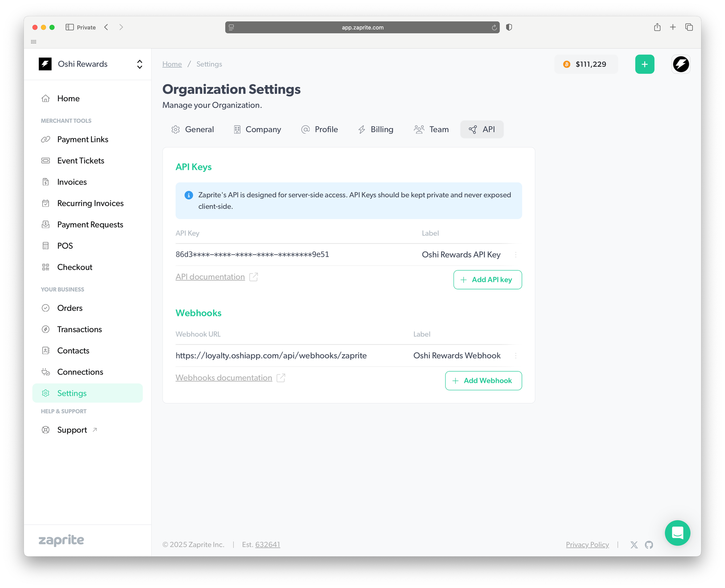This screenshot has height=588, width=725.
Task: Open Support external link
Action: (x=87, y=430)
